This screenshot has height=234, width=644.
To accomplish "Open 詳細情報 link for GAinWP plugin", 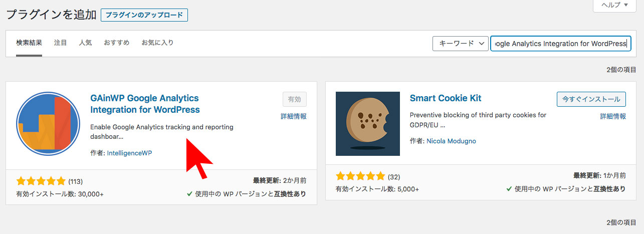I will [294, 116].
